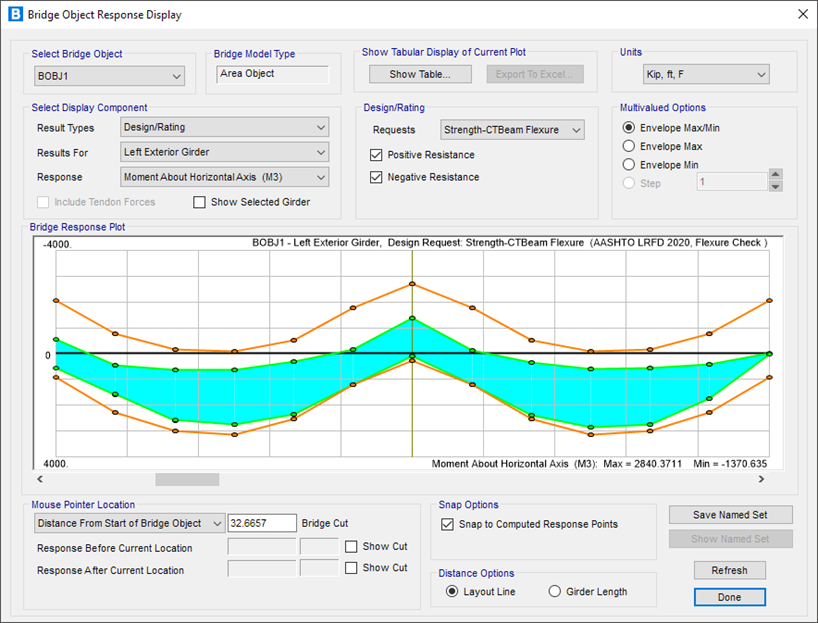
Task: Click the distance value input field 32.6657
Action: 262,523
